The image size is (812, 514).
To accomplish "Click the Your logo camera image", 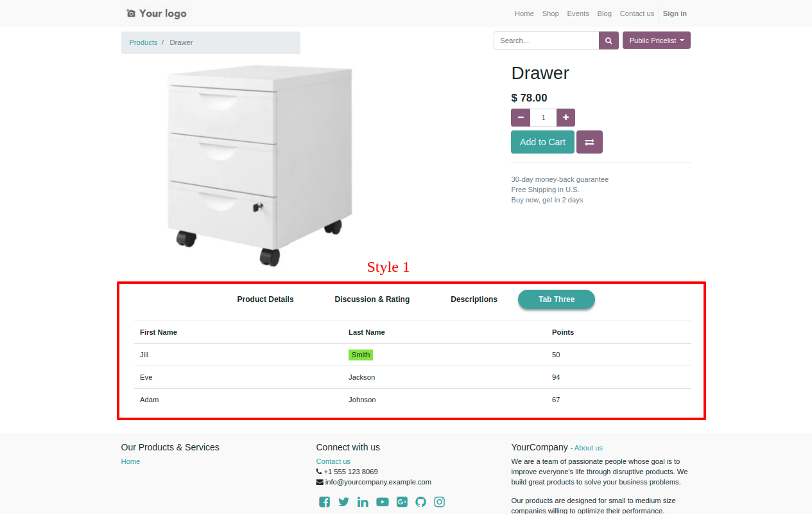I will [x=157, y=13].
